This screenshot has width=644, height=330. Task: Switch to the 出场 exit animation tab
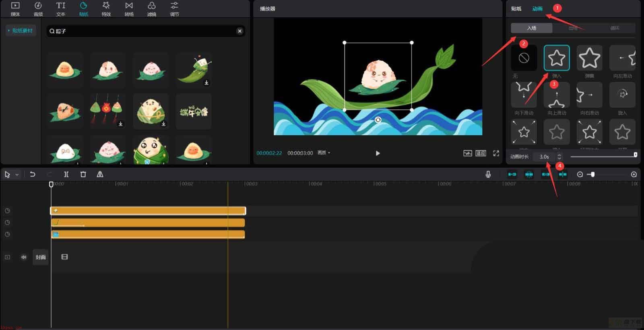pyautogui.click(x=573, y=28)
